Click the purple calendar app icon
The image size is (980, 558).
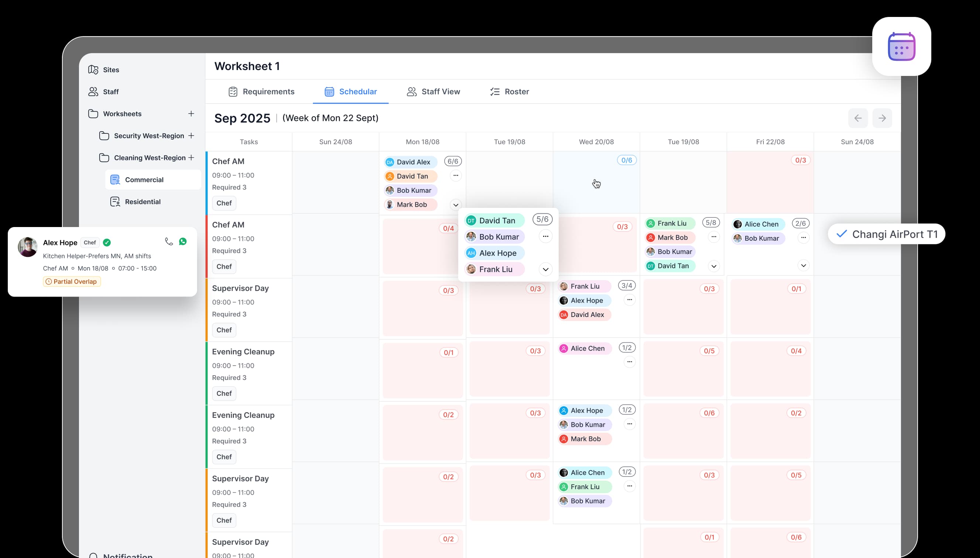coord(901,46)
